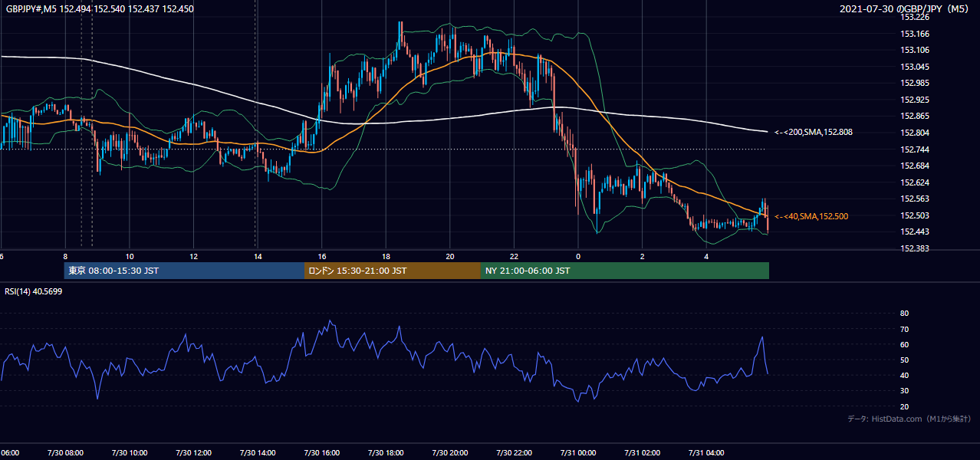The image size is (980, 460).
Task: Click hour label 22 under the price chart
Action: [514, 256]
